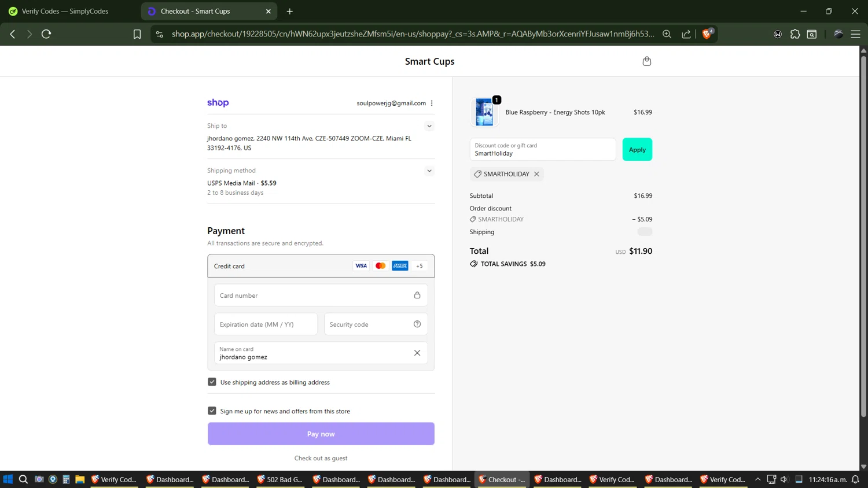Open the Checkout taskbar window
The image size is (868, 488).
[x=502, y=479]
